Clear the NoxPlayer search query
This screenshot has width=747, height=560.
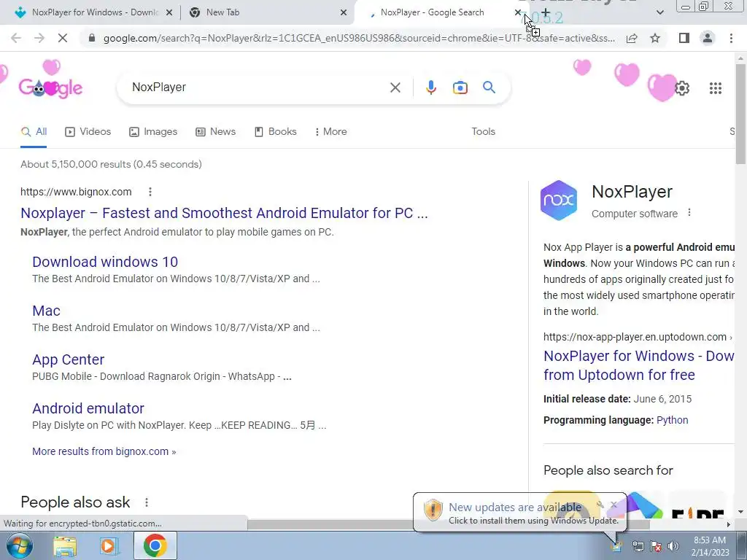click(395, 87)
